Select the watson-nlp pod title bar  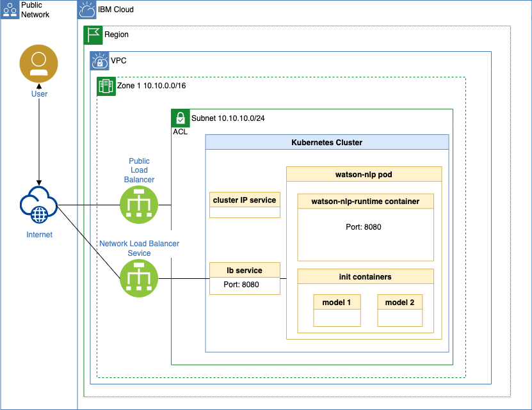(364, 174)
